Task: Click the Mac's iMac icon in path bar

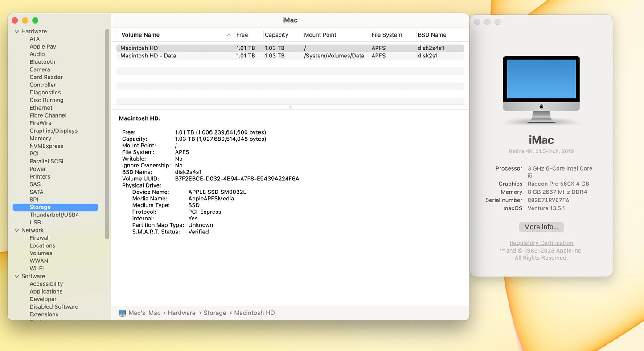Action: pos(123,313)
